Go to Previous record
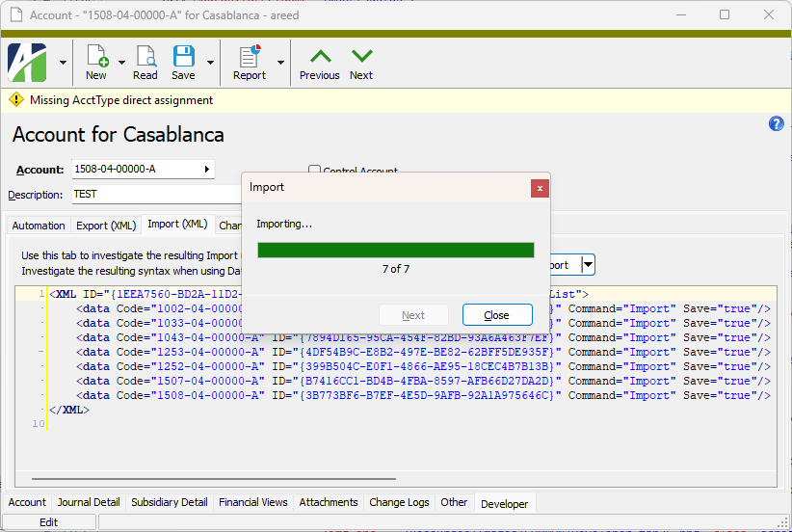 pyautogui.click(x=320, y=63)
